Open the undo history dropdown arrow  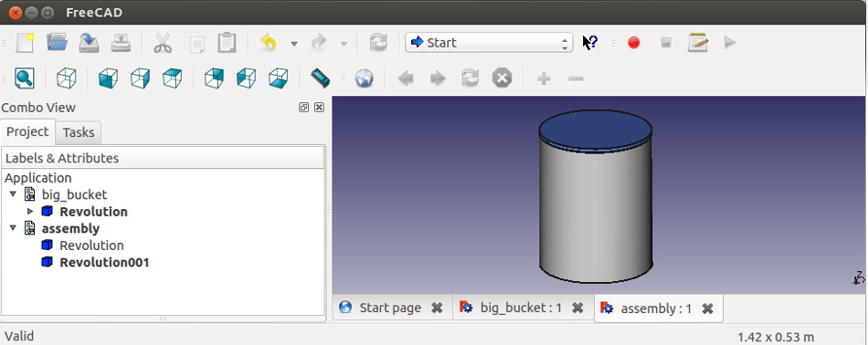point(294,44)
